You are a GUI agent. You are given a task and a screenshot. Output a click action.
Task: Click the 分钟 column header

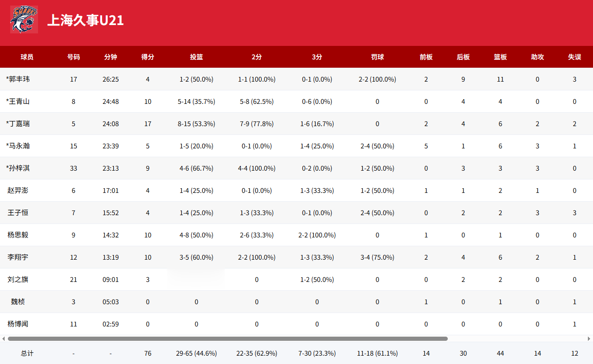point(110,57)
